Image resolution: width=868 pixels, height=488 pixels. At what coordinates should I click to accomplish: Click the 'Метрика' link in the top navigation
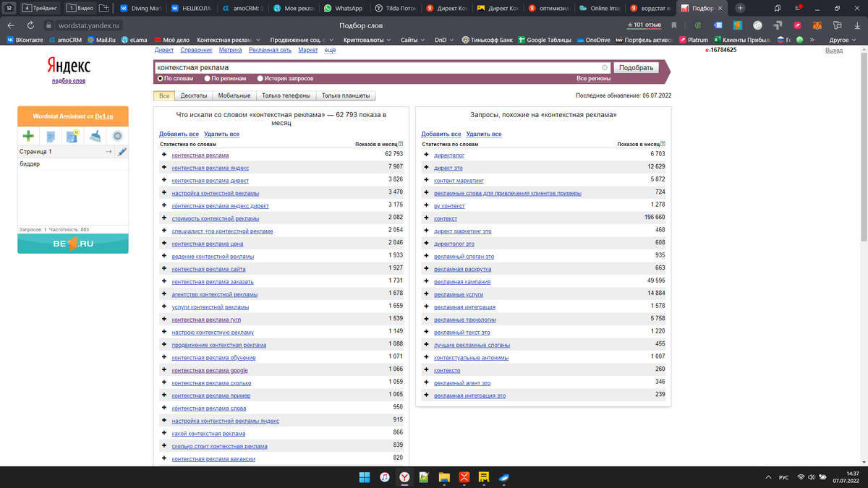click(x=230, y=51)
